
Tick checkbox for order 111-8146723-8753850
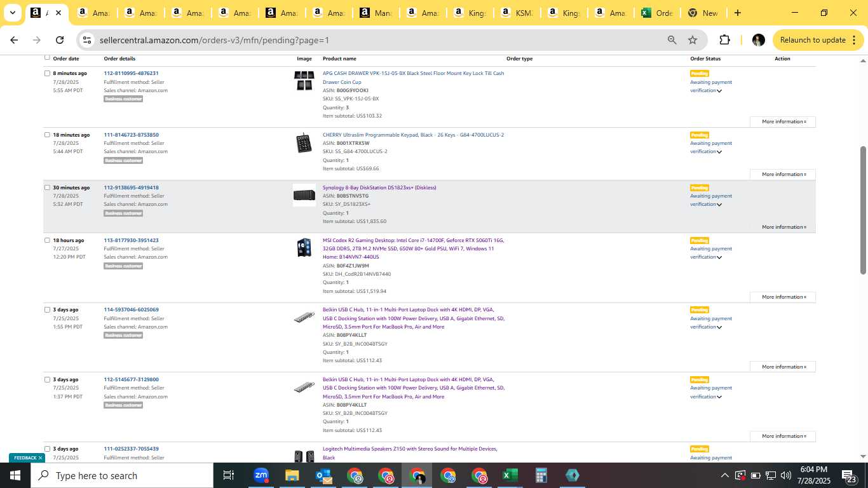tap(47, 135)
